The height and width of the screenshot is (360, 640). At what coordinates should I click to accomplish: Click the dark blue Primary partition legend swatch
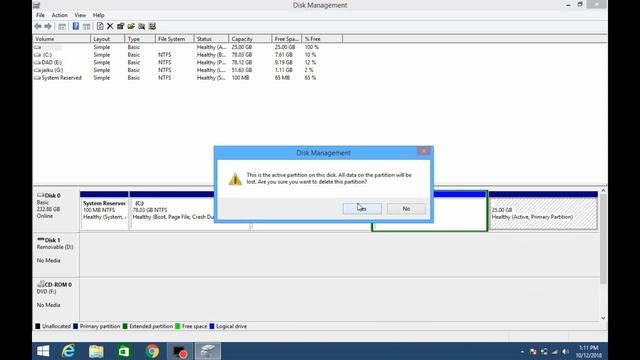(x=76, y=326)
